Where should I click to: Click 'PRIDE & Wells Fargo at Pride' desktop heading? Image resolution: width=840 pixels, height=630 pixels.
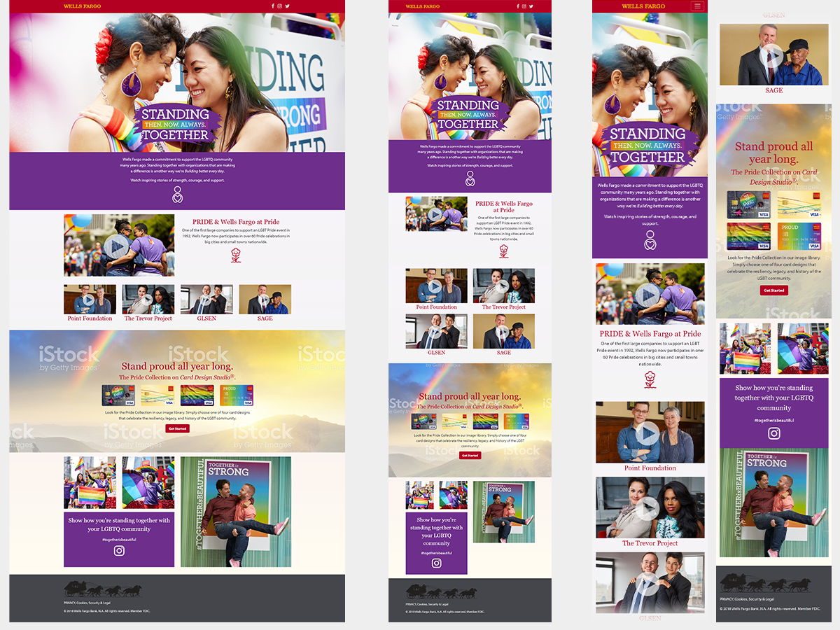236,222
